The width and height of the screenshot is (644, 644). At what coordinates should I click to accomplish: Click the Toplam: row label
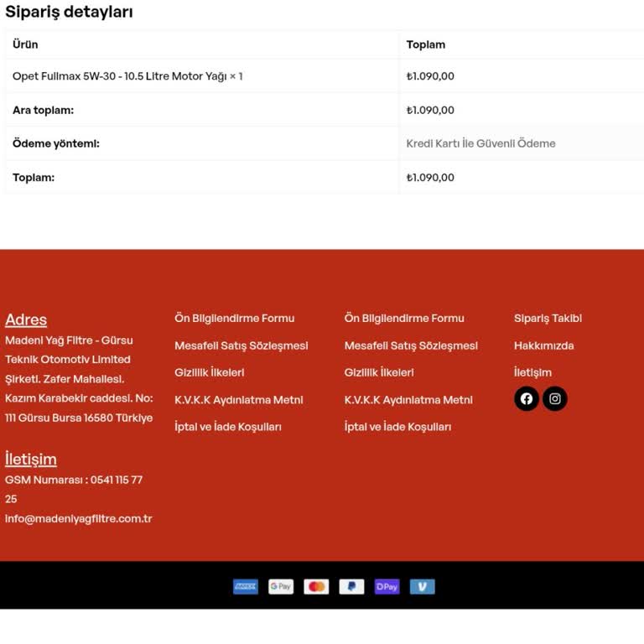(34, 178)
